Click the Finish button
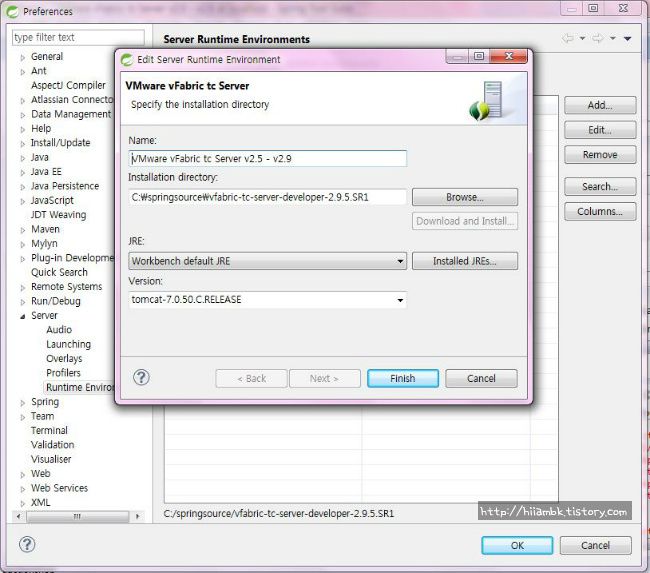 click(403, 379)
